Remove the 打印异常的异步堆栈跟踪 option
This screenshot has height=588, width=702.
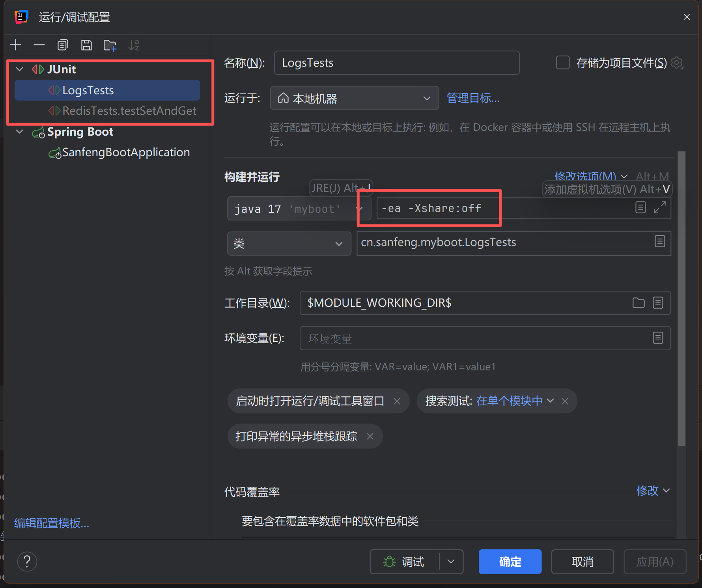370,436
